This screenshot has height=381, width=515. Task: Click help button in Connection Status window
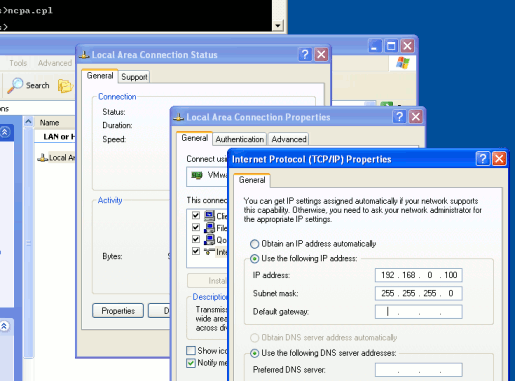[305, 54]
